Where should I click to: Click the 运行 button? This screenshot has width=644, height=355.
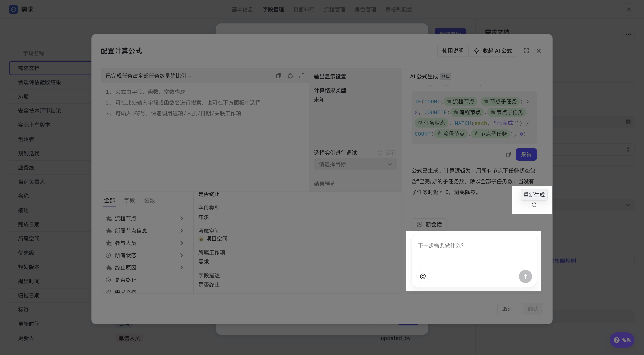tap(387, 153)
